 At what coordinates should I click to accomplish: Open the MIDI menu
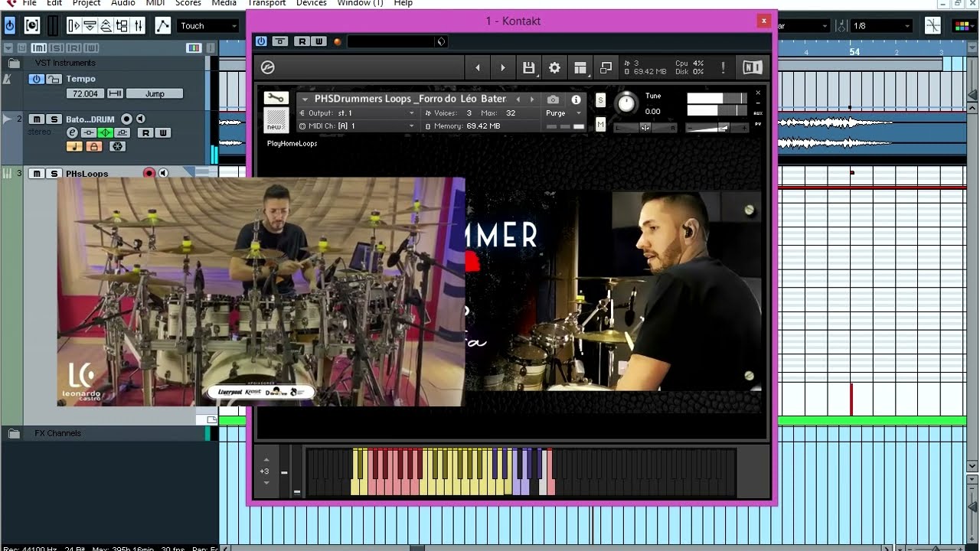pos(155,3)
